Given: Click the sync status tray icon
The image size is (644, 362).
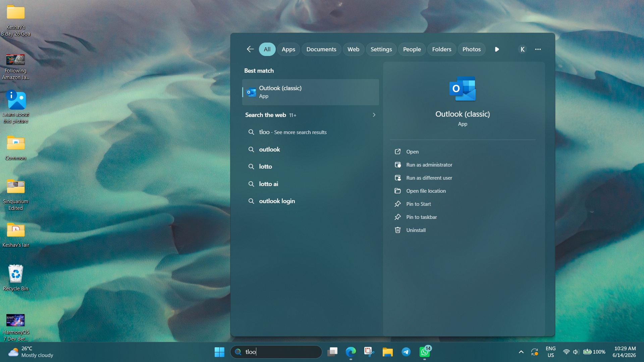Looking at the screenshot, I should click(535, 352).
